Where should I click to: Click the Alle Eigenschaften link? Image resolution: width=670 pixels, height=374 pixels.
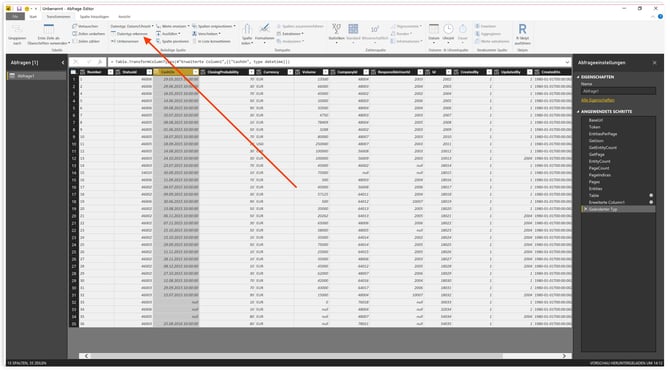coord(598,100)
